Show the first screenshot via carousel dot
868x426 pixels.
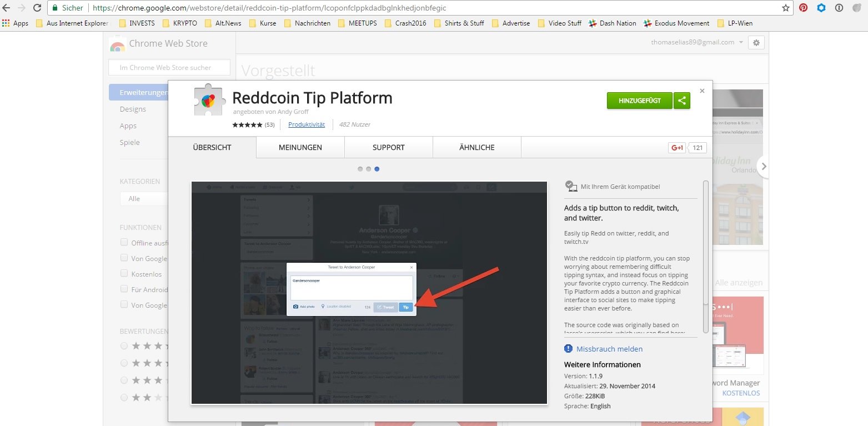[360, 169]
